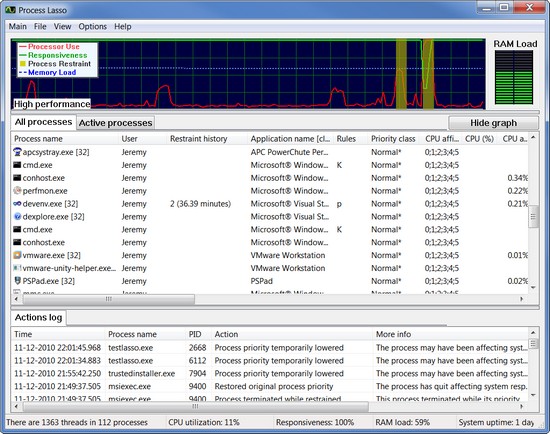The width and height of the screenshot is (550, 434).
Task: Click the apcsystray.exe process icon
Action: [x=17, y=152]
